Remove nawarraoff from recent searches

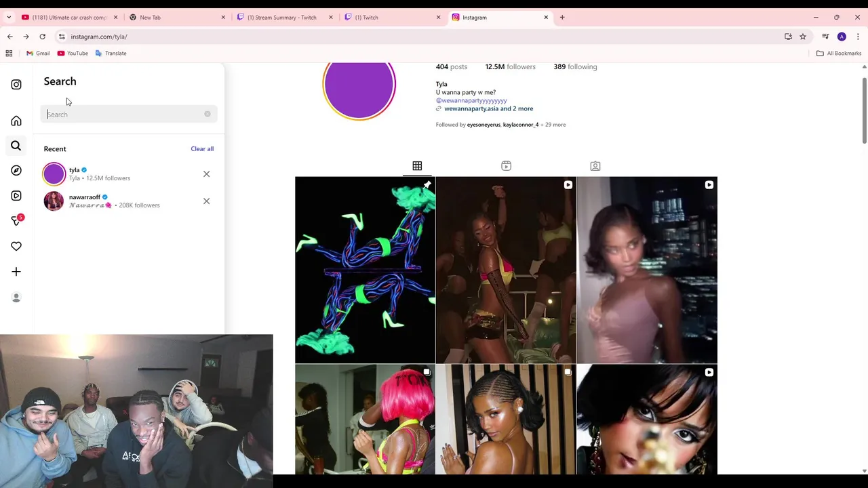[206, 201]
